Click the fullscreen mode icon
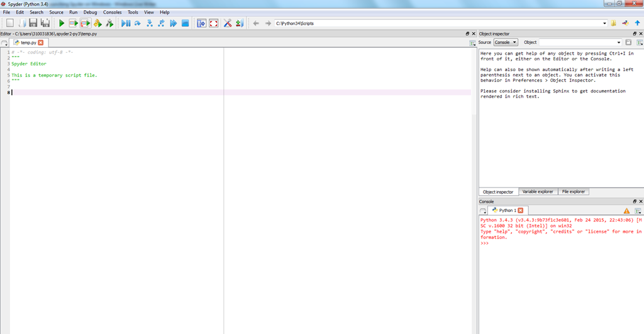Image resolution: width=644 pixels, height=334 pixels. [214, 23]
